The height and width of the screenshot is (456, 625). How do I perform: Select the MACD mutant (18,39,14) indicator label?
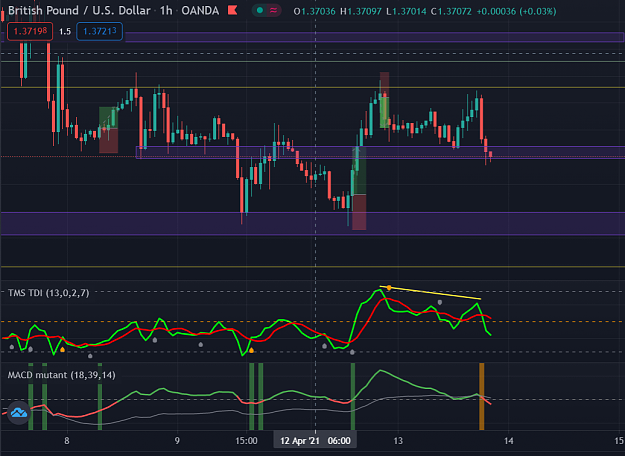point(61,375)
